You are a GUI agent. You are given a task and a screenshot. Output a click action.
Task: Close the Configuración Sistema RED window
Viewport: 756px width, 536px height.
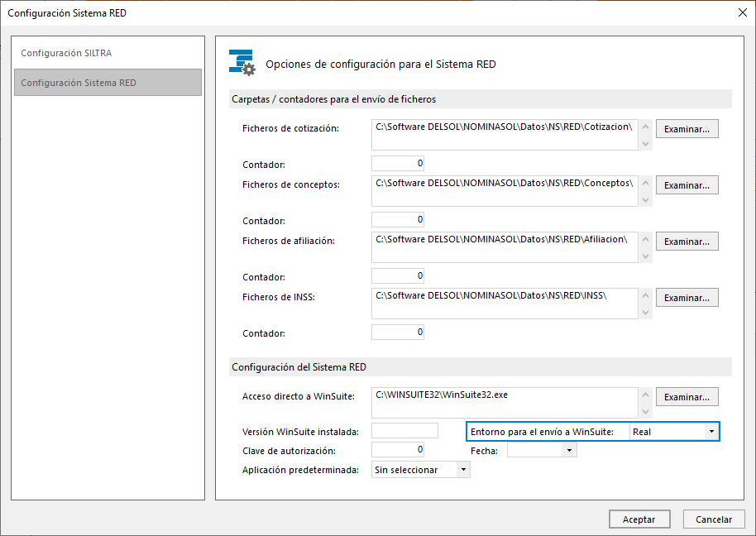tap(743, 12)
